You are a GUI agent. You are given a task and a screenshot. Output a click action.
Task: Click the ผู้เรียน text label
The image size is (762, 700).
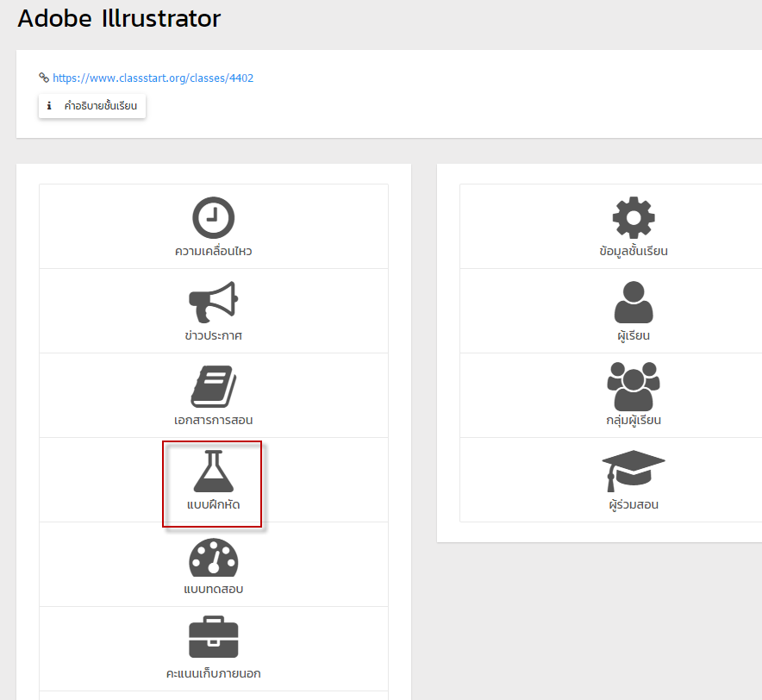pos(634,335)
